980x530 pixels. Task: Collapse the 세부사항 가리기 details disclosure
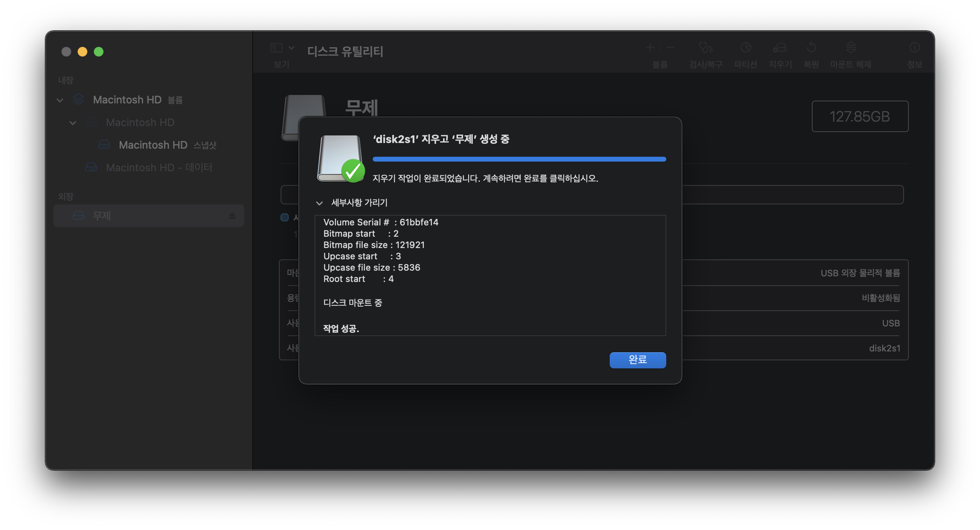pyautogui.click(x=319, y=203)
